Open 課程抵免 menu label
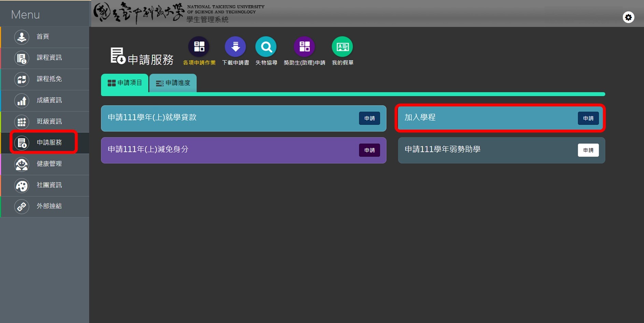The height and width of the screenshot is (323, 644). (x=49, y=79)
